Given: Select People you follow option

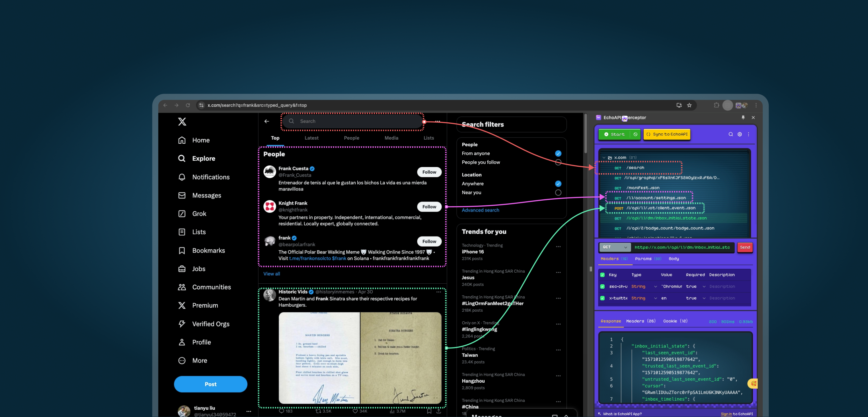Looking at the screenshot, I should pos(558,163).
